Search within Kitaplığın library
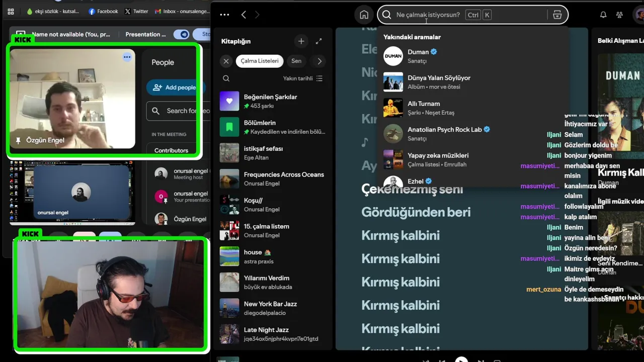Viewport: 644px width, 362px height. click(226, 78)
